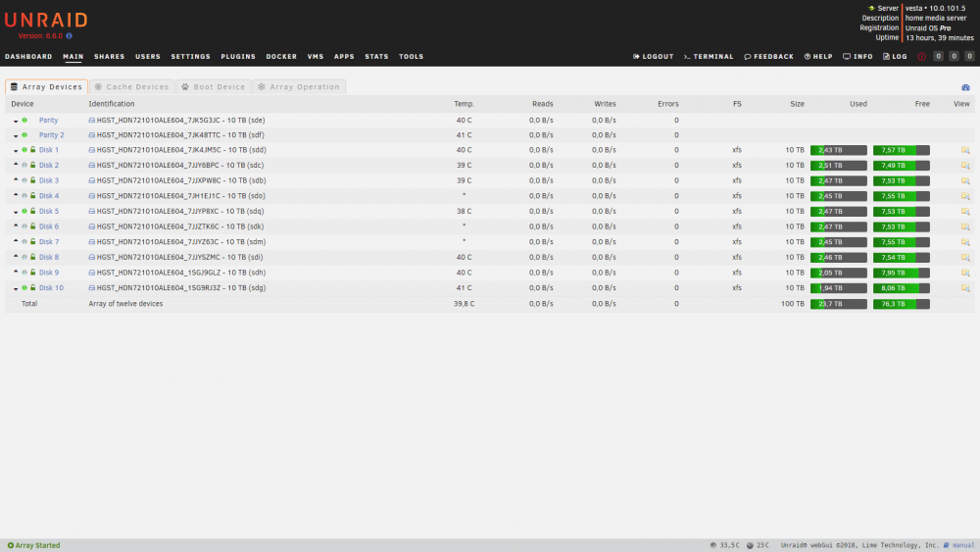Spin up Disk 6 using its arrow
Viewport: 980px width, 552px height.
[x=16, y=226]
